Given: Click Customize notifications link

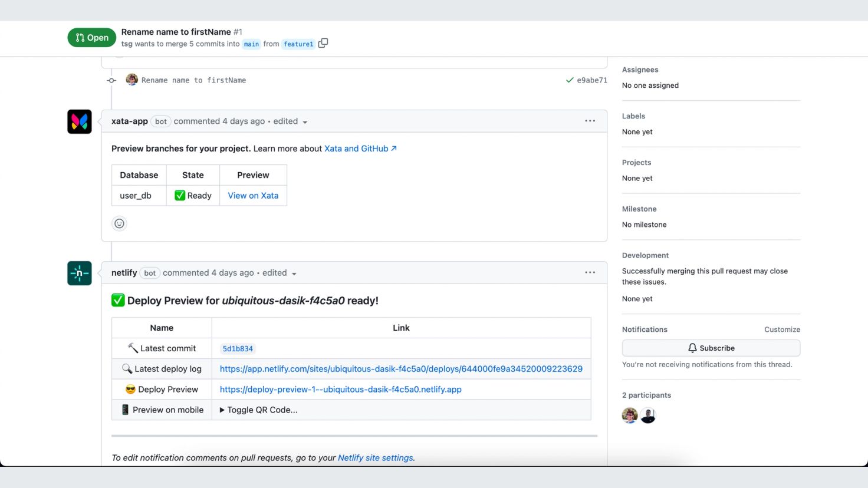Looking at the screenshot, I should pyautogui.click(x=782, y=329).
